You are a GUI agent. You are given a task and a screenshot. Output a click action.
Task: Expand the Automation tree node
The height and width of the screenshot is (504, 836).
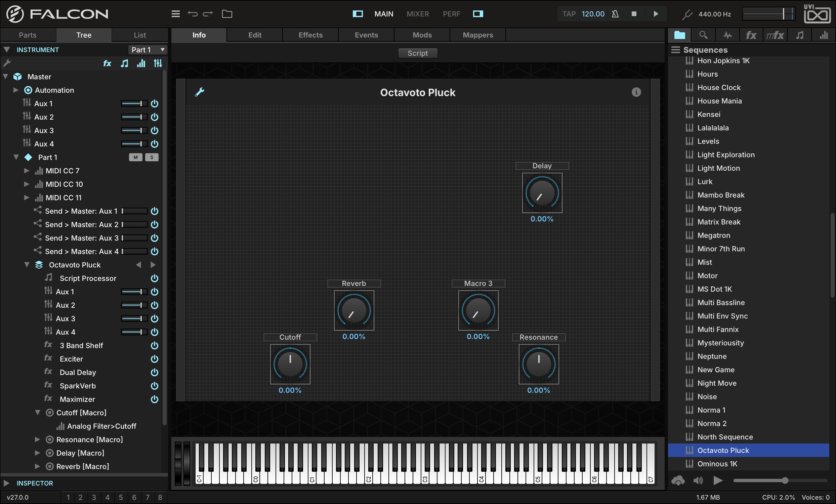coord(15,90)
